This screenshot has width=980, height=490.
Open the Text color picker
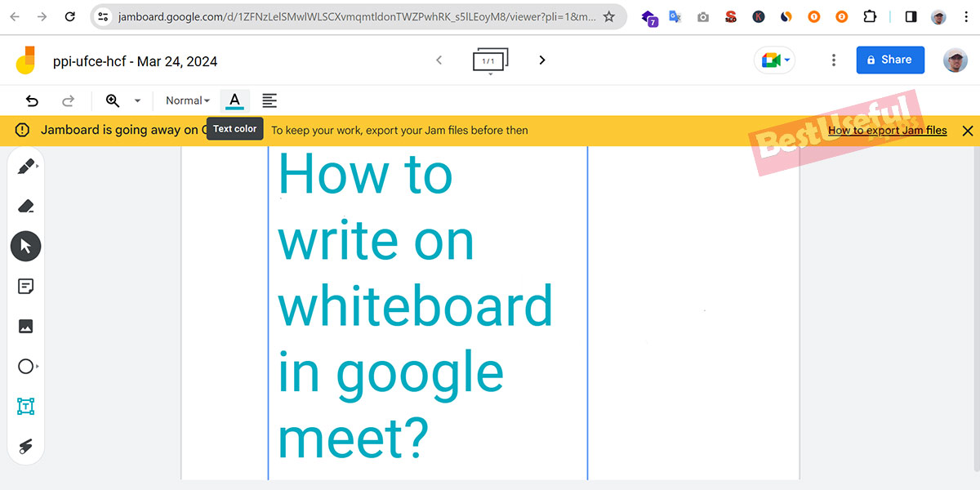pyautogui.click(x=234, y=100)
